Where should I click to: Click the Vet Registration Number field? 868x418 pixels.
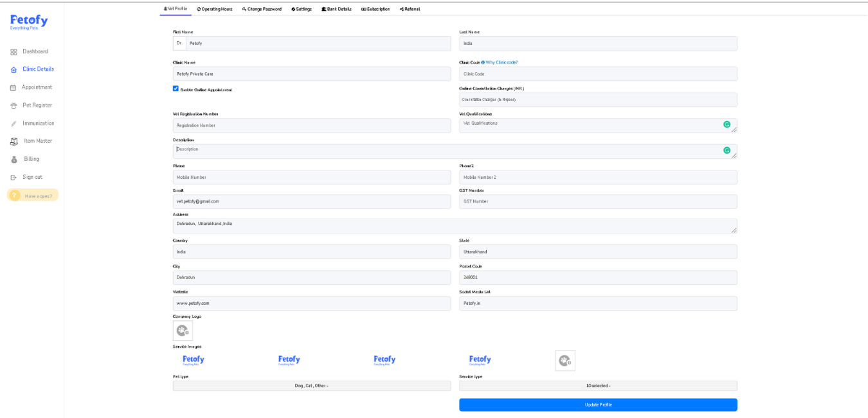click(312, 125)
